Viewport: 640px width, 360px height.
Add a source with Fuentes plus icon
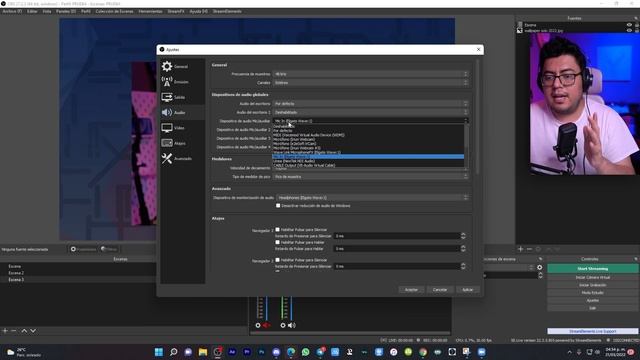[520, 249]
